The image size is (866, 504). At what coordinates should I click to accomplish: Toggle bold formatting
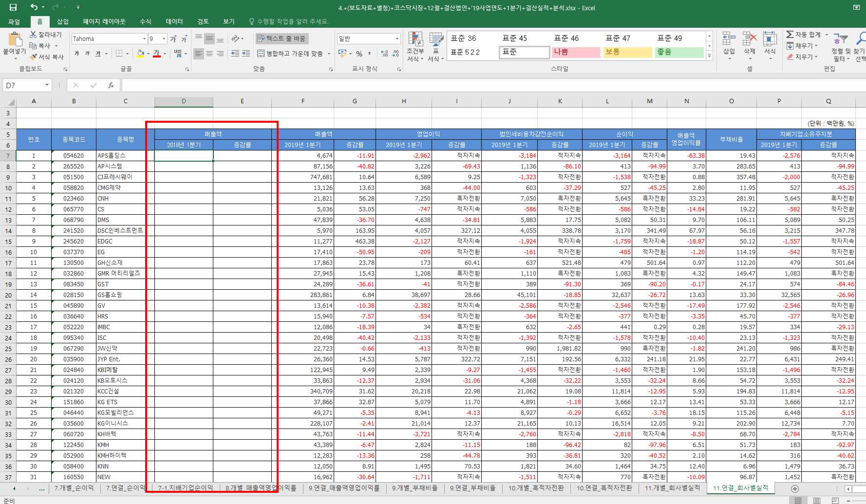click(x=76, y=54)
